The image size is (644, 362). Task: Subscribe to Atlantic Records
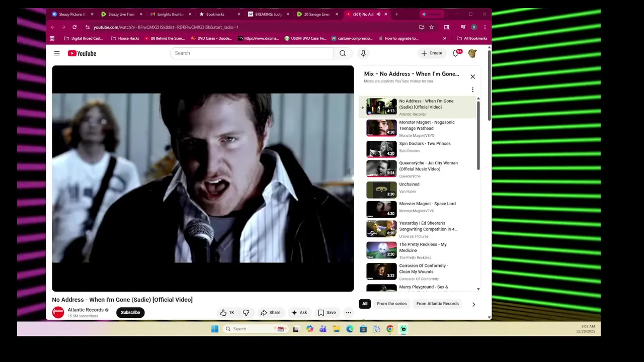pyautogui.click(x=130, y=312)
